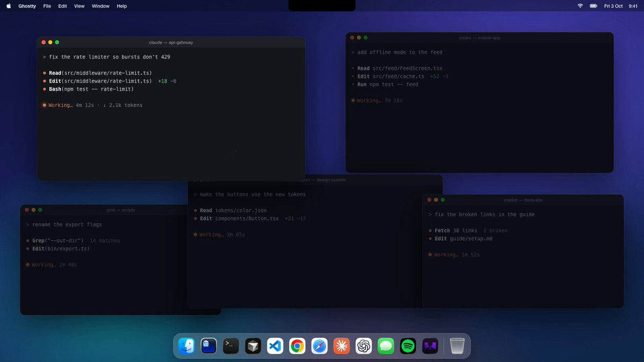Click "Run npm test -- feed" in codex window

(387, 84)
